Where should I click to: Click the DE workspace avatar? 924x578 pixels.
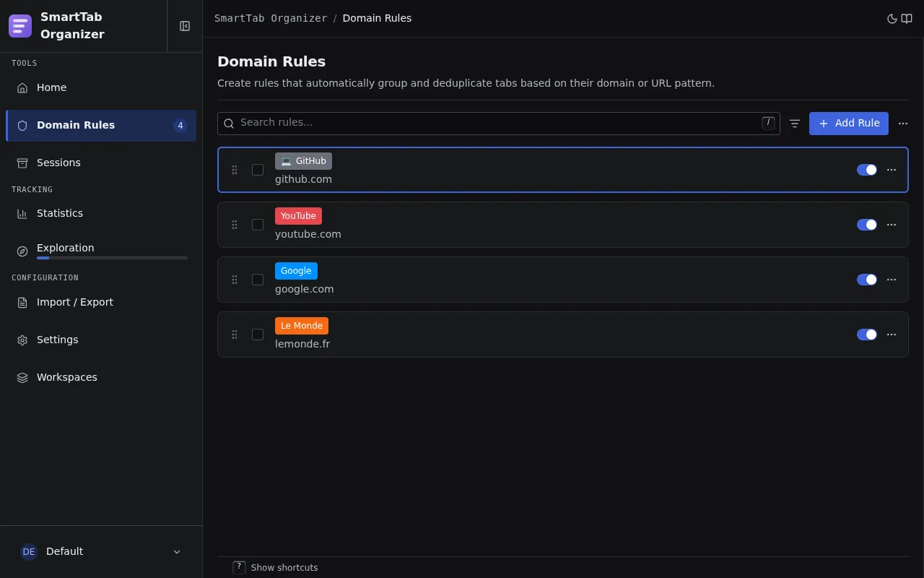29,552
